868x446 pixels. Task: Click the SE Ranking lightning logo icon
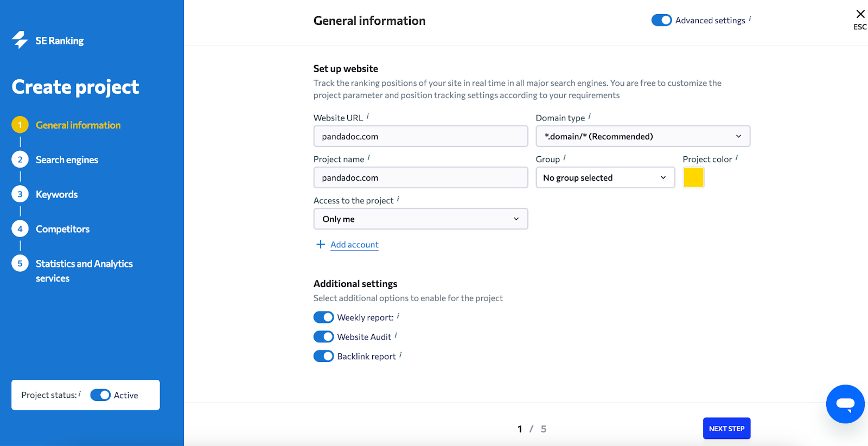(x=20, y=40)
